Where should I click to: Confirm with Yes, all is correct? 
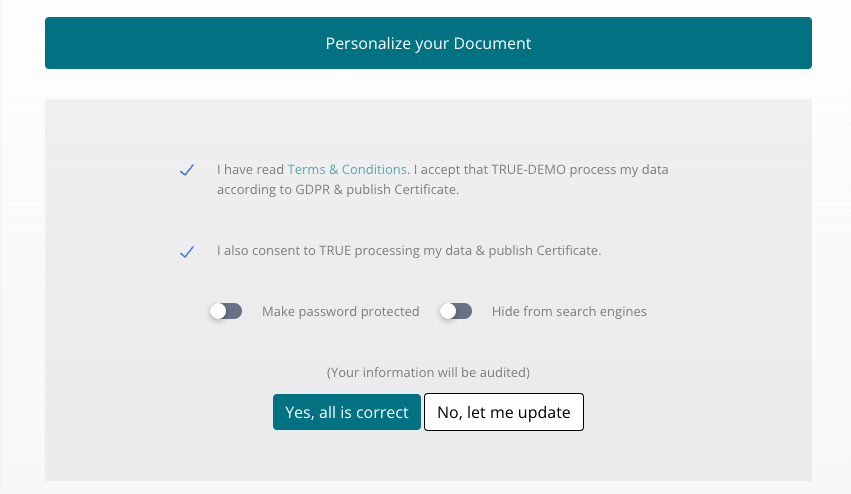click(347, 412)
